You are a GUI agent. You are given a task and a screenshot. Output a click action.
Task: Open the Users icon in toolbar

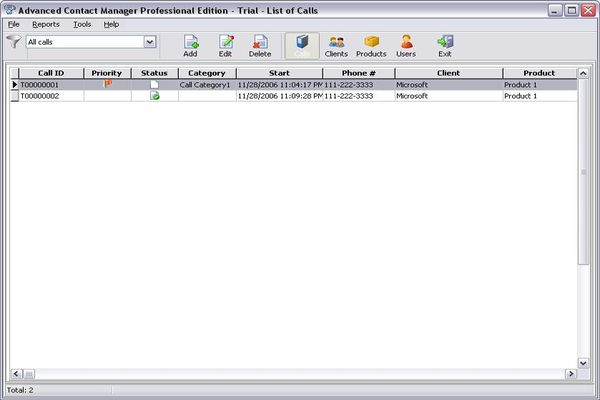pyautogui.click(x=406, y=42)
